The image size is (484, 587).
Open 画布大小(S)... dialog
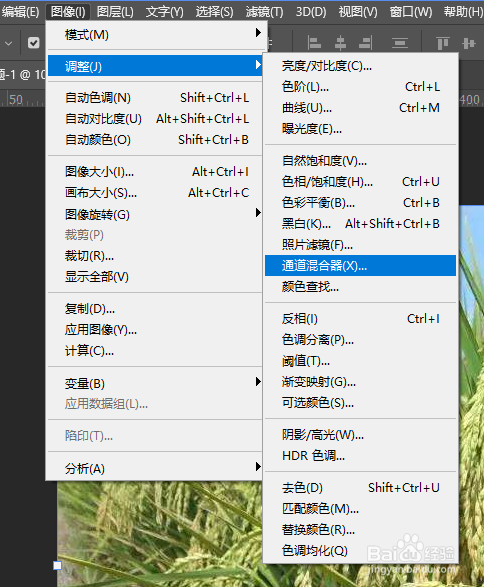(155, 193)
